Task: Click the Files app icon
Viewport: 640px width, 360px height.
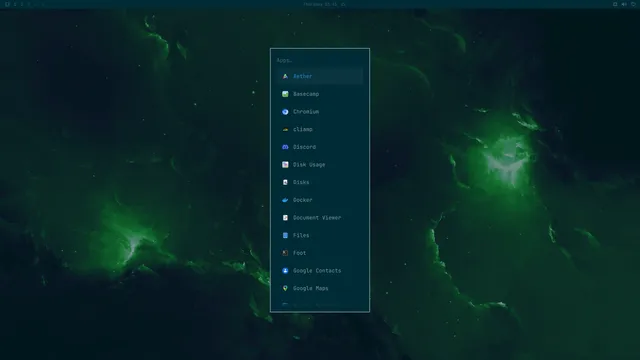Action: click(x=285, y=235)
